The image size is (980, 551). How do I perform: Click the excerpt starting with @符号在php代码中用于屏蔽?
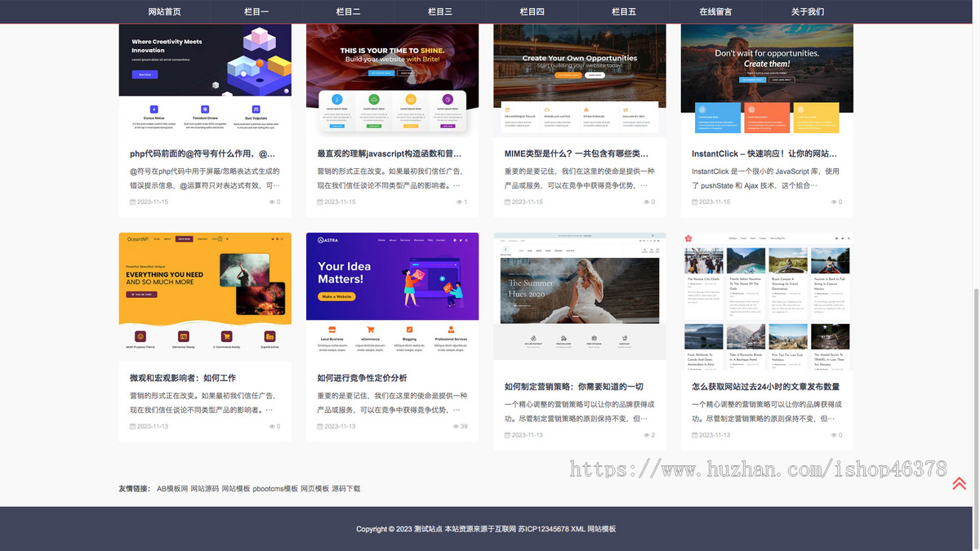tap(204, 179)
